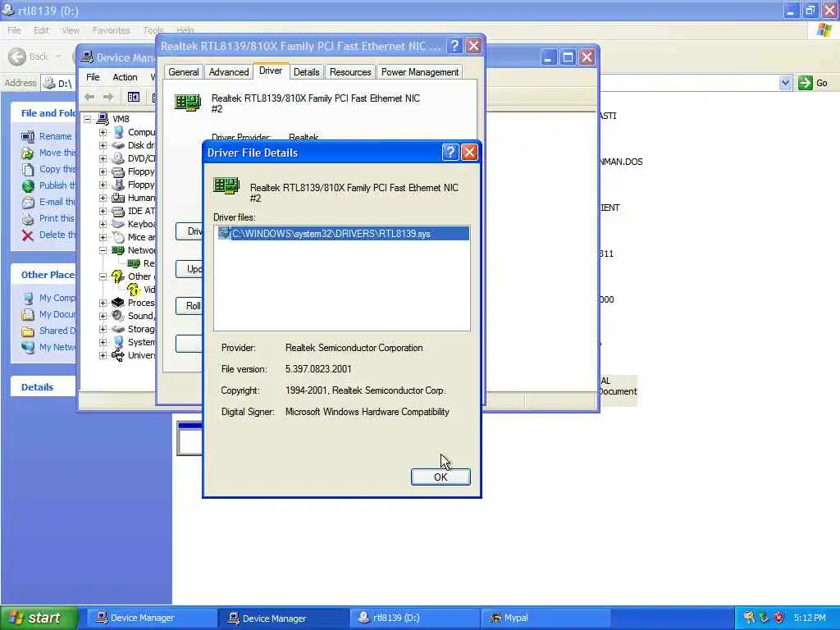This screenshot has height=630, width=840.
Task: Select the Driver tab
Action: 271,71
